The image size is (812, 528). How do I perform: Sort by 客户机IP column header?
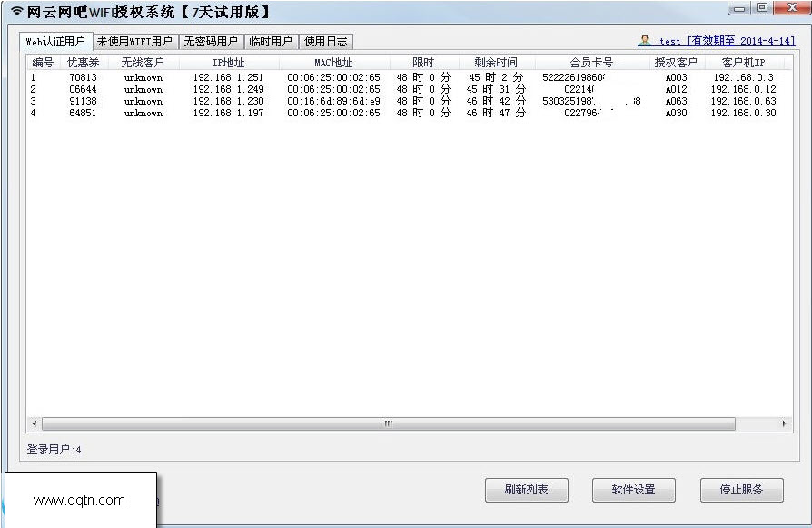[x=744, y=63]
